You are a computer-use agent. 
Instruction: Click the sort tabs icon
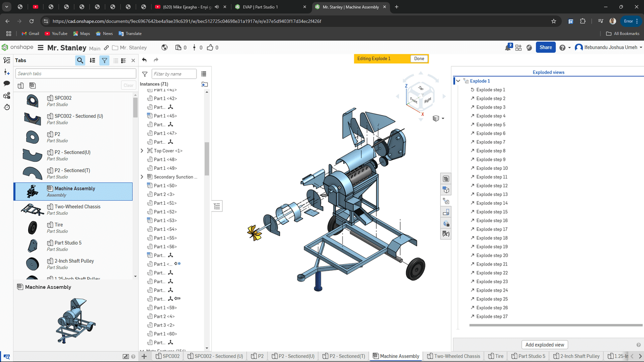[93, 60]
